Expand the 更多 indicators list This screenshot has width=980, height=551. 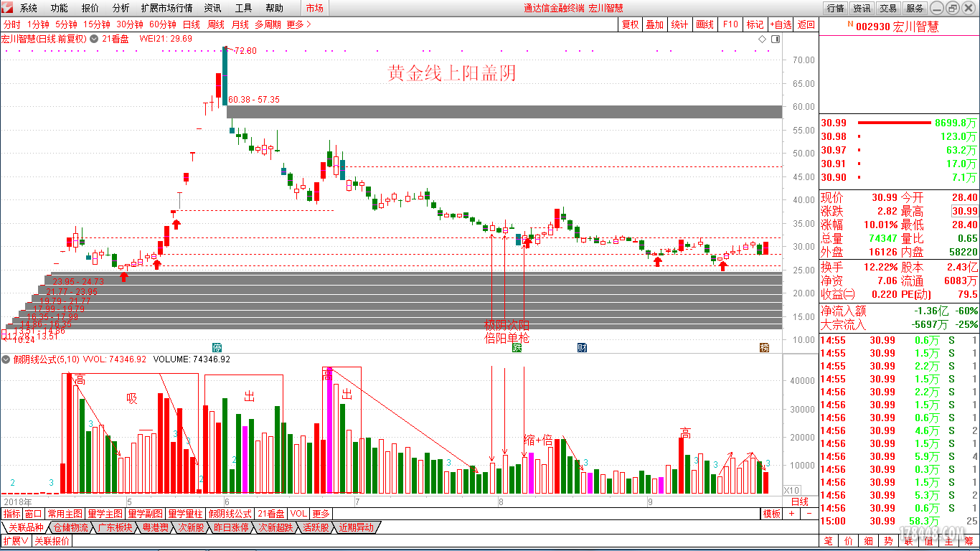click(x=321, y=514)
